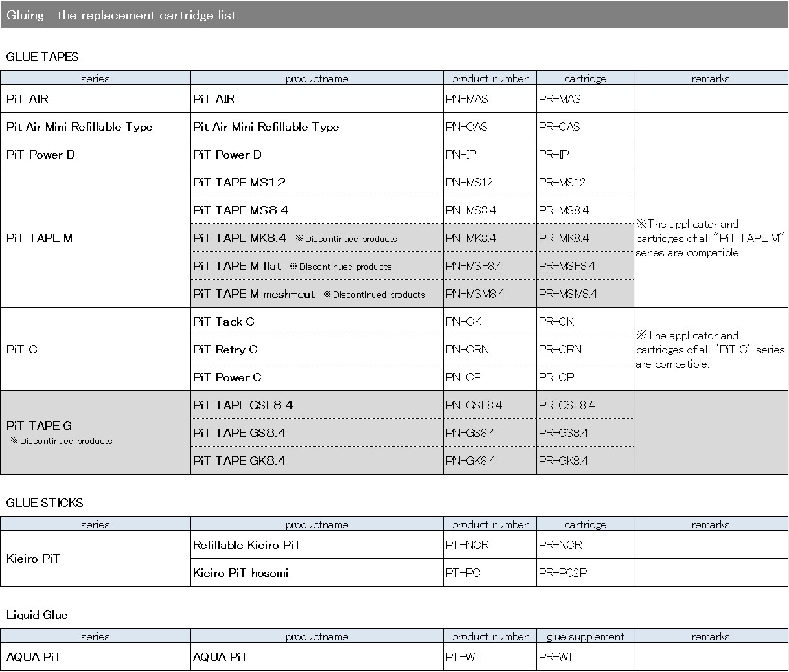The height and width of the screenshot is (672, 789).
Task: Click the PiT TAPE M mesh-cut product name
Action: (254, 294)
